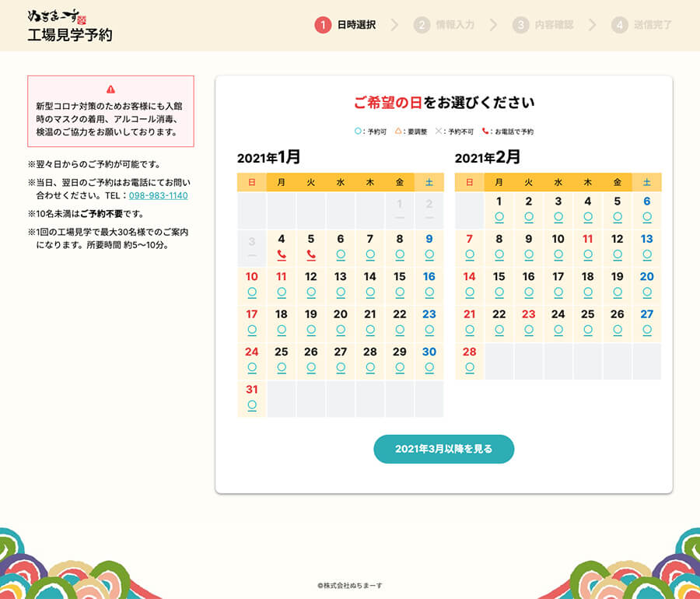This screenshot has height=599, width=700.
Task: Select February 23 on the calendar
Action: (x=529, y=321)
